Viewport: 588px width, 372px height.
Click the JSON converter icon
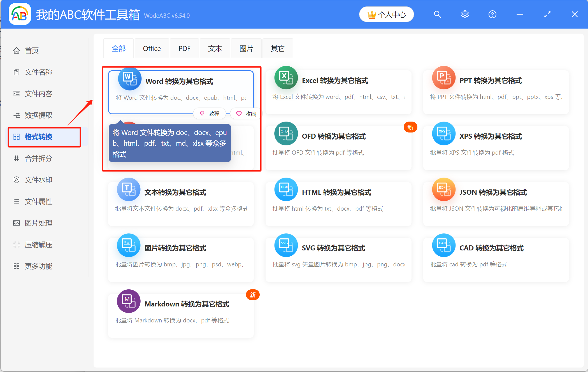click(x=443, y=189)
